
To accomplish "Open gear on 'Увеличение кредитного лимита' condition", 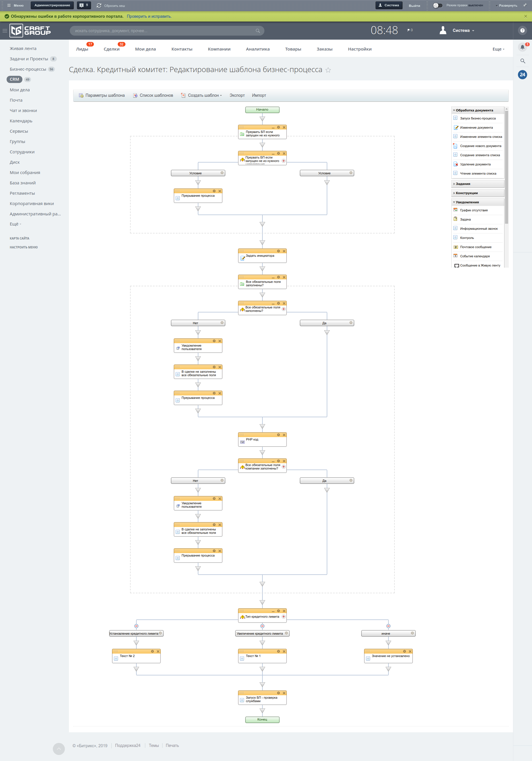I will point(287,633).
